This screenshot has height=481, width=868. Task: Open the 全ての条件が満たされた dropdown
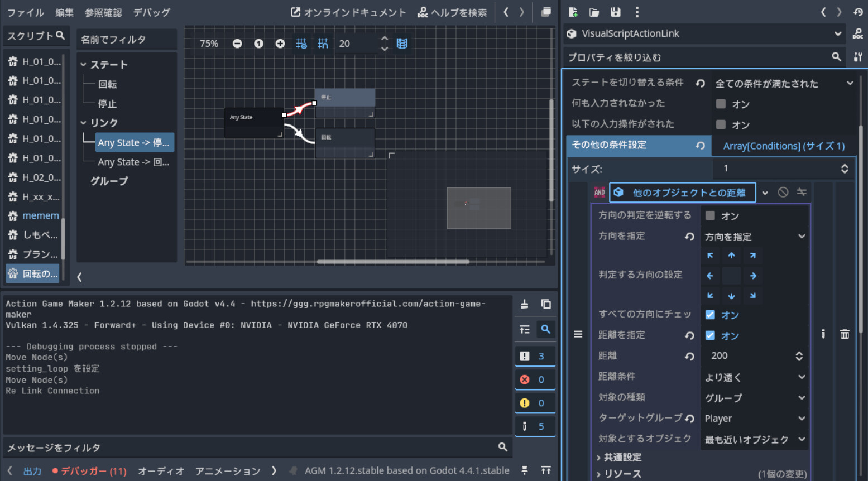(784, 83)
